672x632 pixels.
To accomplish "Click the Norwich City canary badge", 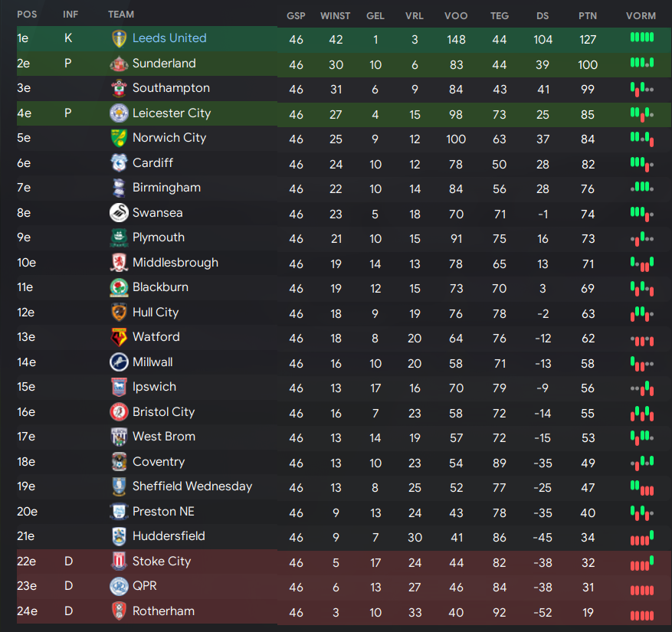I will [x=119, y=139].
